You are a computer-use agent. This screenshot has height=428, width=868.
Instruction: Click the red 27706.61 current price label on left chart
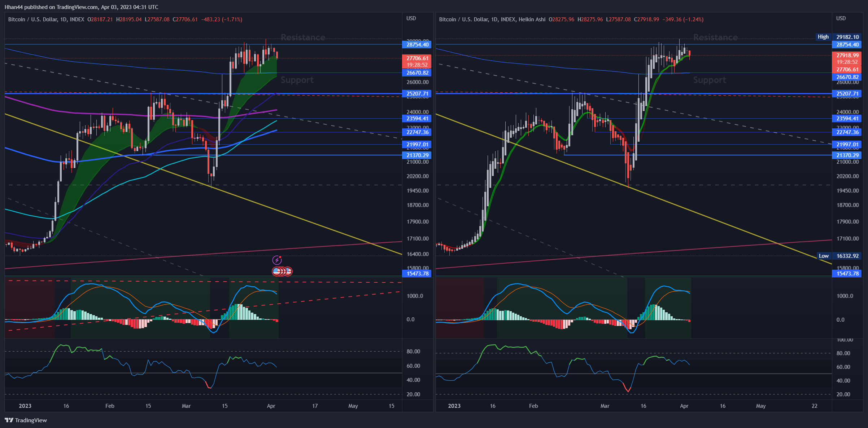417,58
